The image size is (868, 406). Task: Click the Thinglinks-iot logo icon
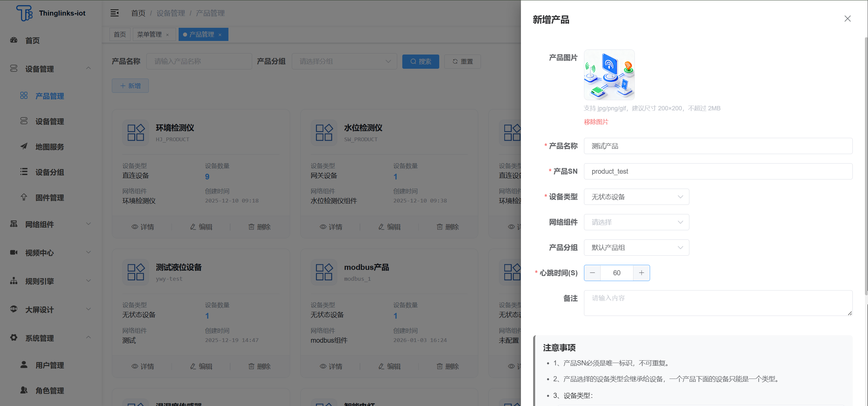24,13
